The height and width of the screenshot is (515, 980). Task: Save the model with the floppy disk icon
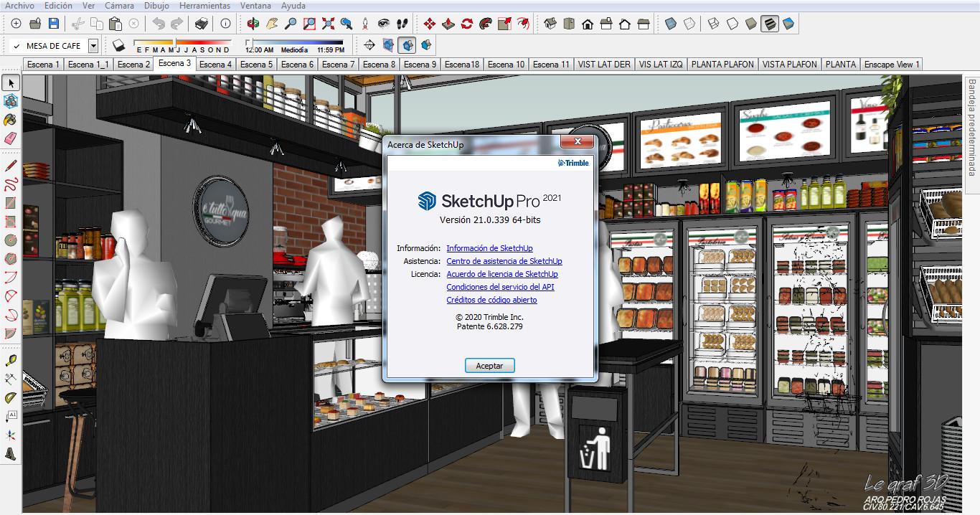[x=54, y=24]
